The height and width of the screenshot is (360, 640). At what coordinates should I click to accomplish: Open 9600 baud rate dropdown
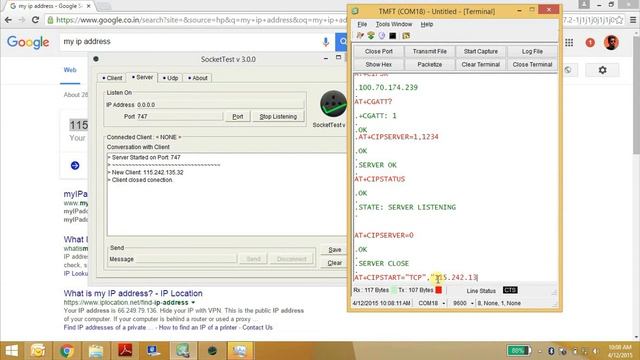point(472,303)
